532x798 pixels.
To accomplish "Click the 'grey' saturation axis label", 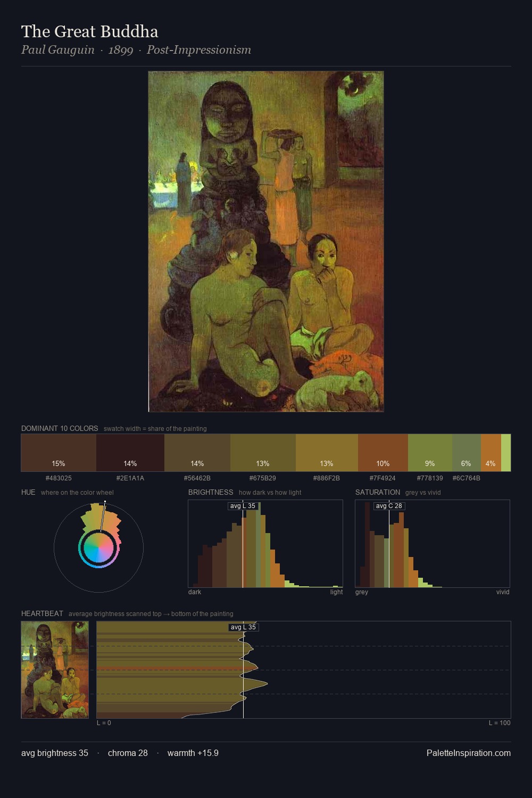I will [362, 592].
